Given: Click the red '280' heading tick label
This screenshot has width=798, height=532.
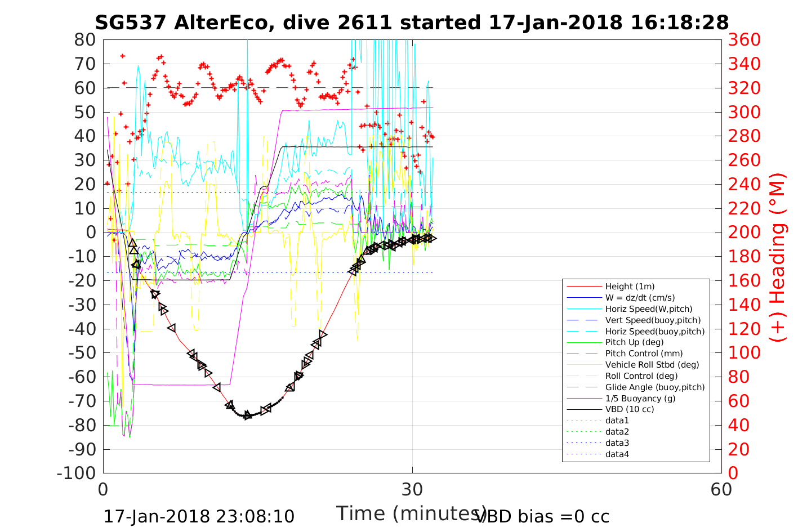Looking at the screenshot, I should coord(744,136).
